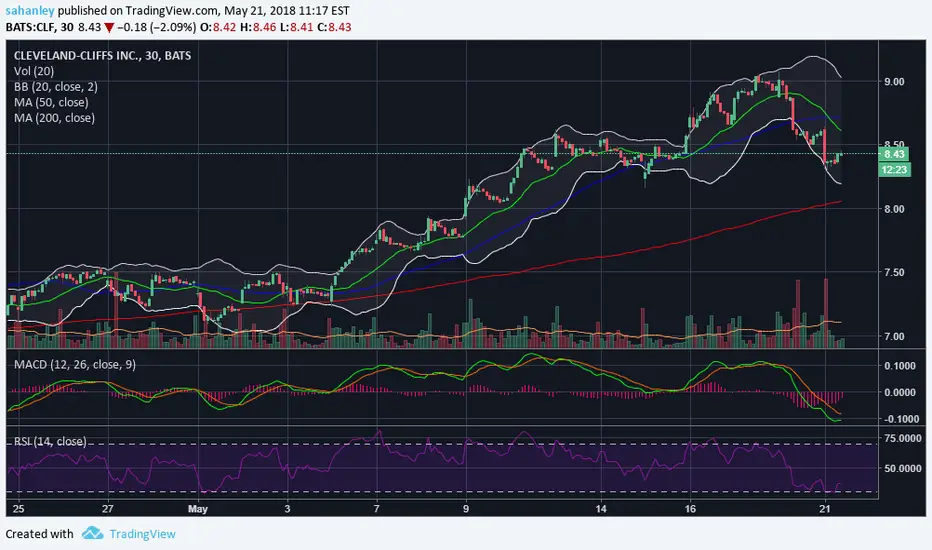Click the TradingView cloud logo icon

(92, 533)
